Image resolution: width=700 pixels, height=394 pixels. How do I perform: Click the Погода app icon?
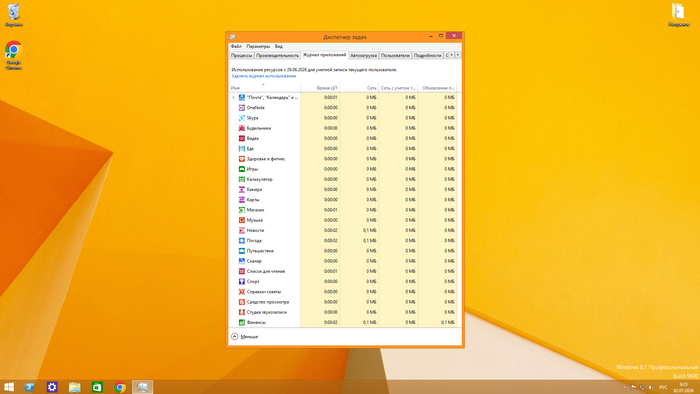pyautogui.click(x=242, y=241)
